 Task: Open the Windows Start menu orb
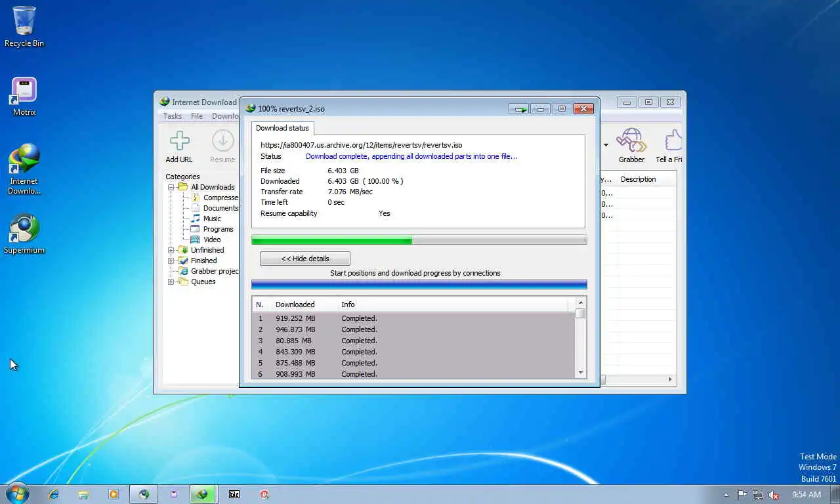pyautogui.click(x=17, y=493)
